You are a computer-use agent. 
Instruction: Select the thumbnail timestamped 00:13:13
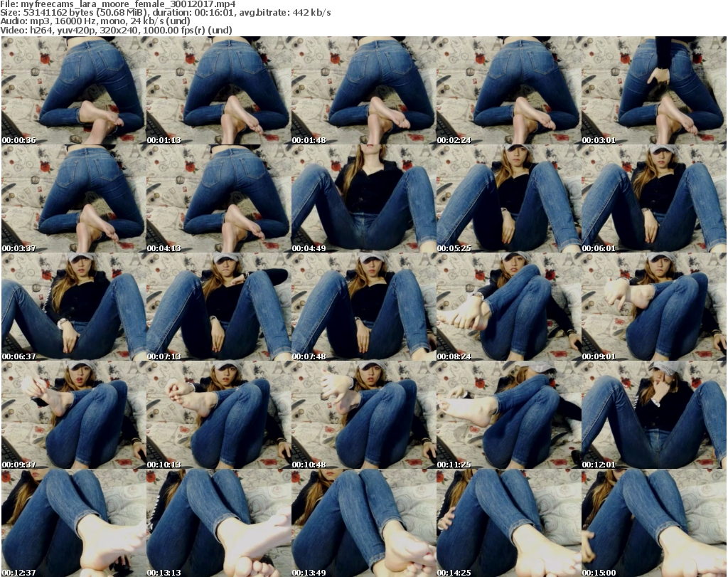[218, 523]
